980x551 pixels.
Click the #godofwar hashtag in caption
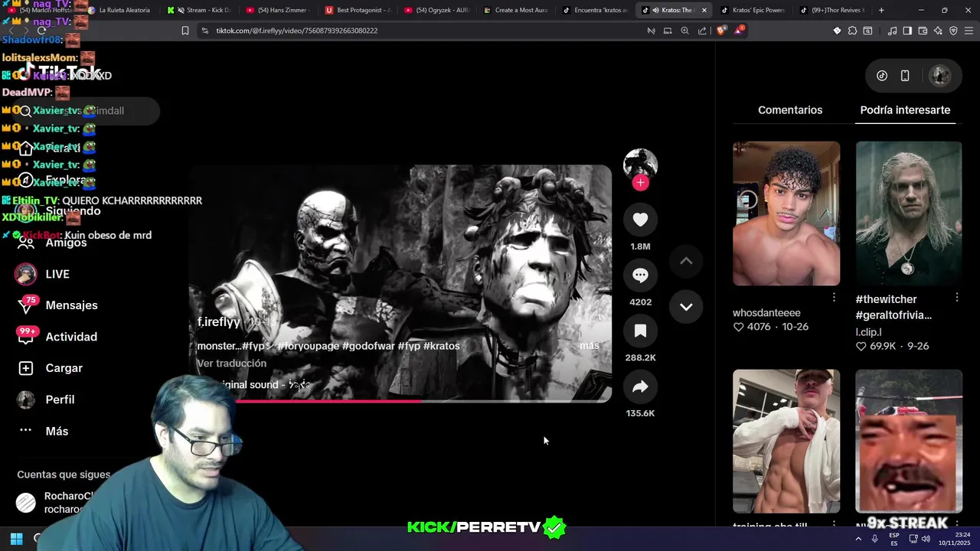368,346
